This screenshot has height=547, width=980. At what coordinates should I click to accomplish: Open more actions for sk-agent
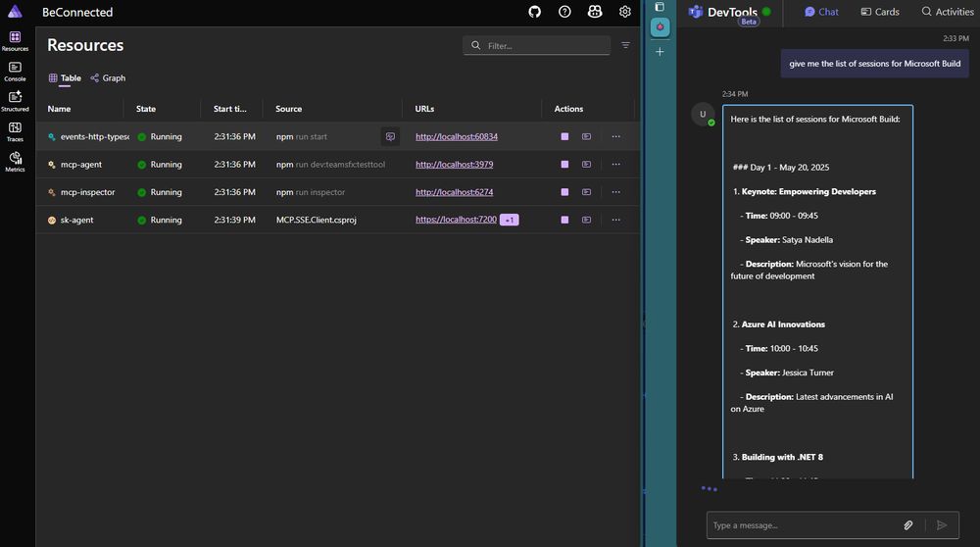tap(616, 220)
